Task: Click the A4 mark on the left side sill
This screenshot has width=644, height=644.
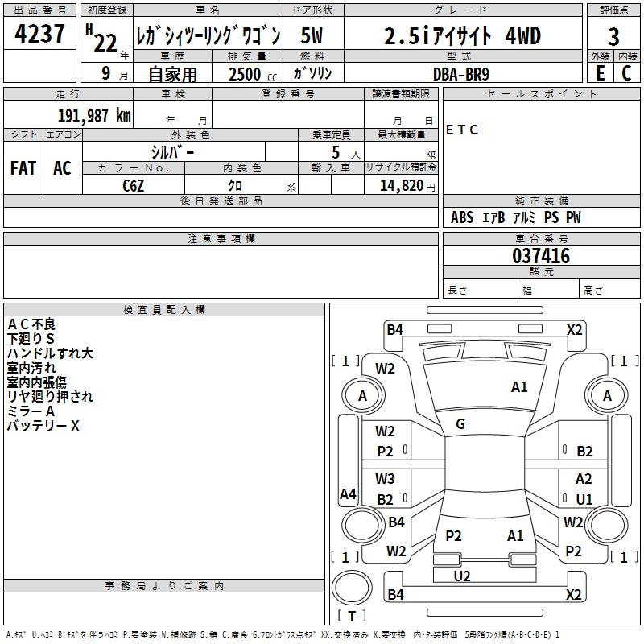Action: click(349, 493)
